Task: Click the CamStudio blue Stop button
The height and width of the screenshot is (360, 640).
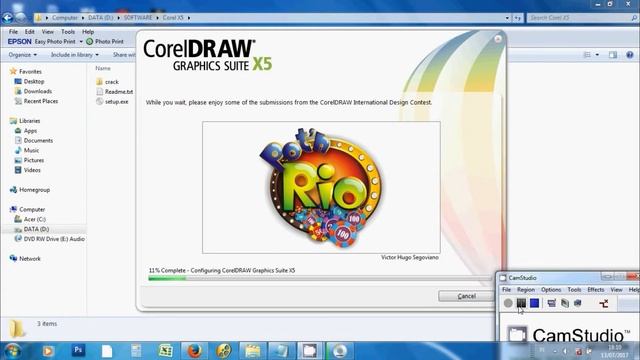Action: tap(534, 303)
